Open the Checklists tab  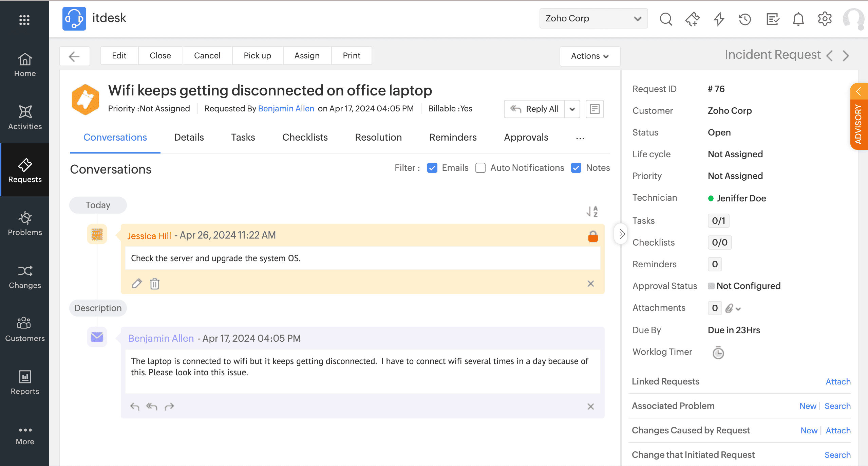coord(305,137)
